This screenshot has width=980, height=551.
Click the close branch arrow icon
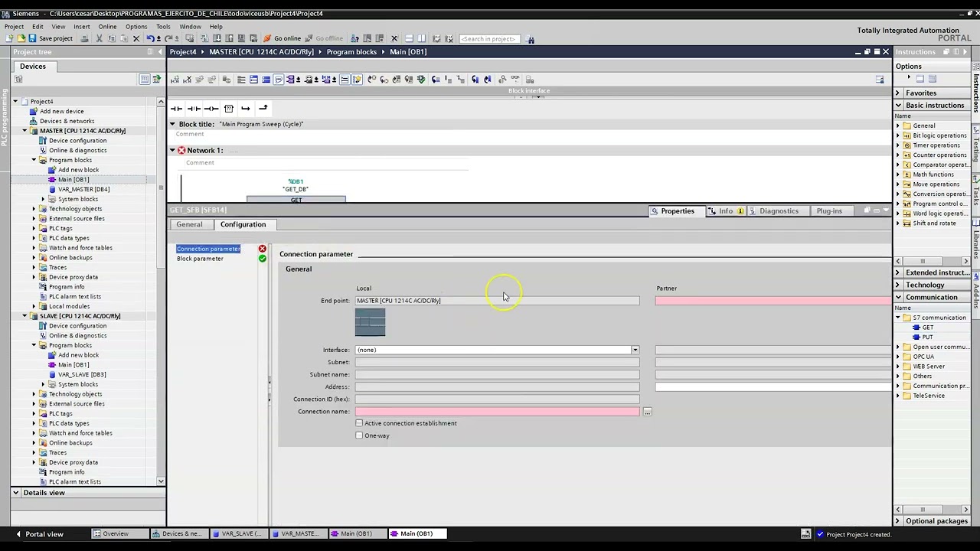tap(263, 108)
